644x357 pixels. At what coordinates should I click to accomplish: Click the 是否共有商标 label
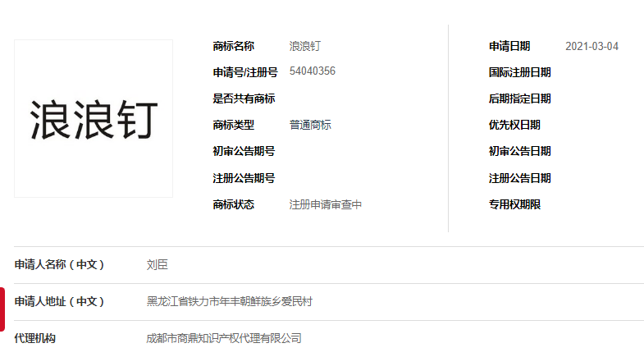point(244,98)
